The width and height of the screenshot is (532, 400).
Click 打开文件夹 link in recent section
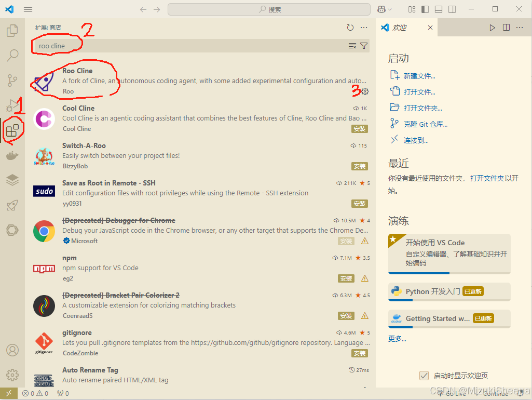tap(487, 178)
